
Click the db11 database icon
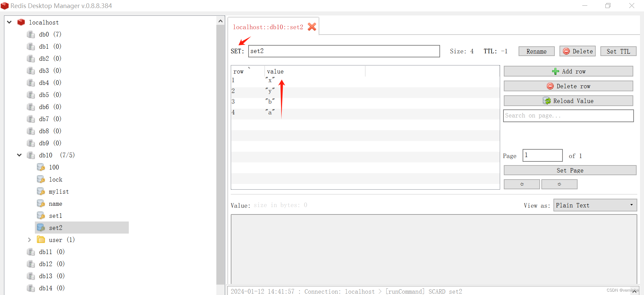click(31, 252)
